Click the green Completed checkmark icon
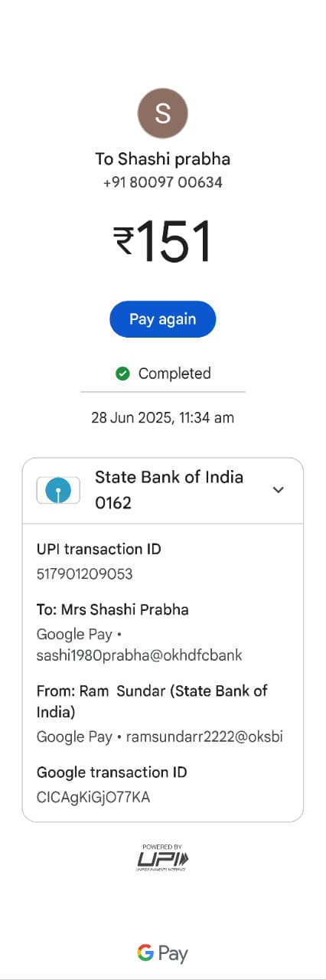 122,374
